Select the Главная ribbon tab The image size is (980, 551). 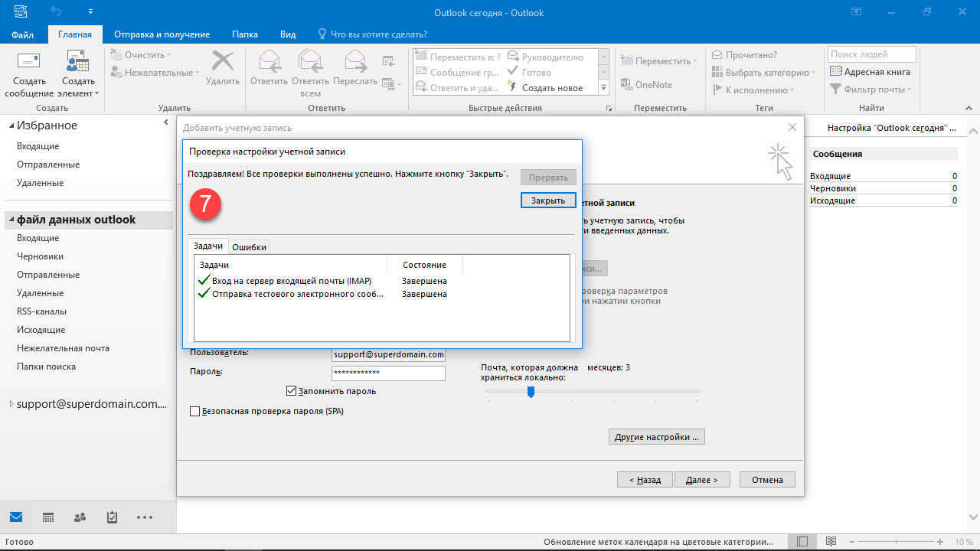click(x=75, y=34)
